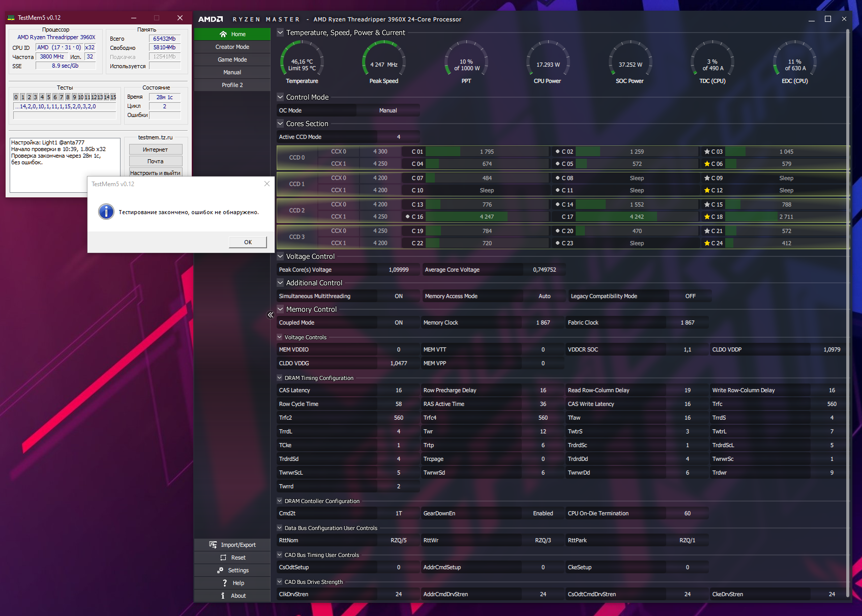Collapse the Voltage Control section
The height and width of the screenshot is (616, 862).
[280, 256]
